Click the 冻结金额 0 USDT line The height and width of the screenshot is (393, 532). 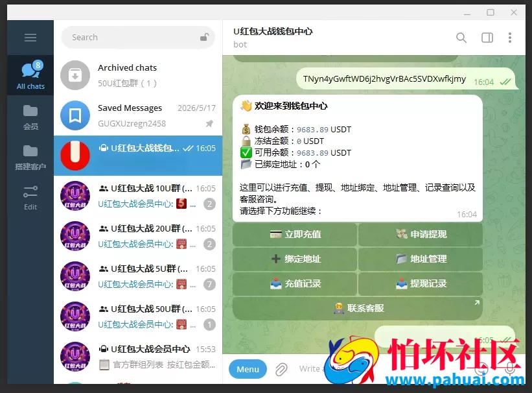point(283,141)
